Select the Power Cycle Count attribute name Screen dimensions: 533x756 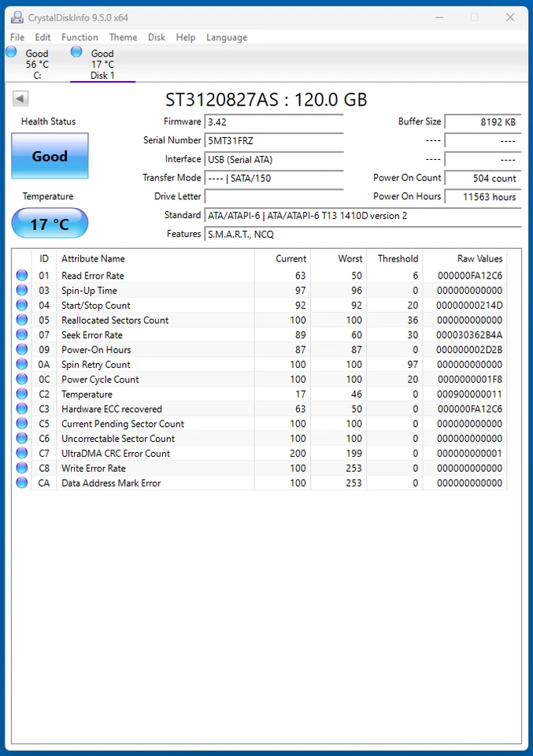100,380
